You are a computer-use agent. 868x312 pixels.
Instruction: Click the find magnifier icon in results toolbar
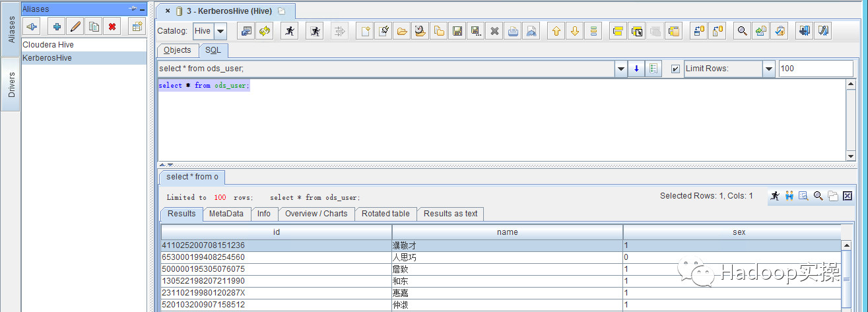tap(818, 196)
